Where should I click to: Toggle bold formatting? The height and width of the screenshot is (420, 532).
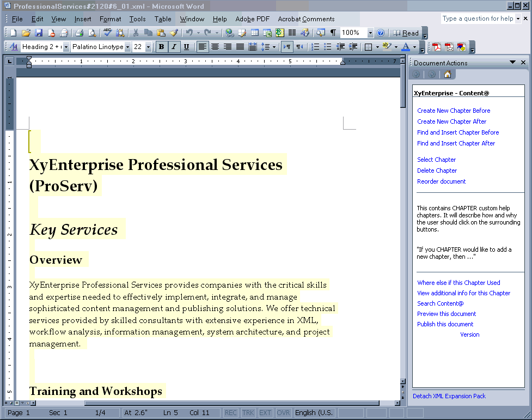point(162,47)
